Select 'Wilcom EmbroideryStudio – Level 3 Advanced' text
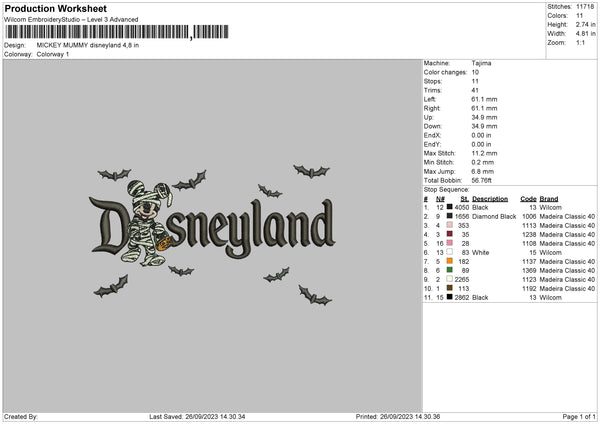This screenshot has height=424, width=600. click(x=71, y=20)
